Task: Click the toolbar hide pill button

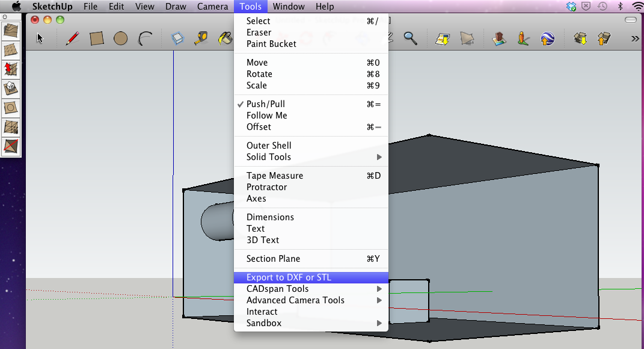Action: click(630, 20)
